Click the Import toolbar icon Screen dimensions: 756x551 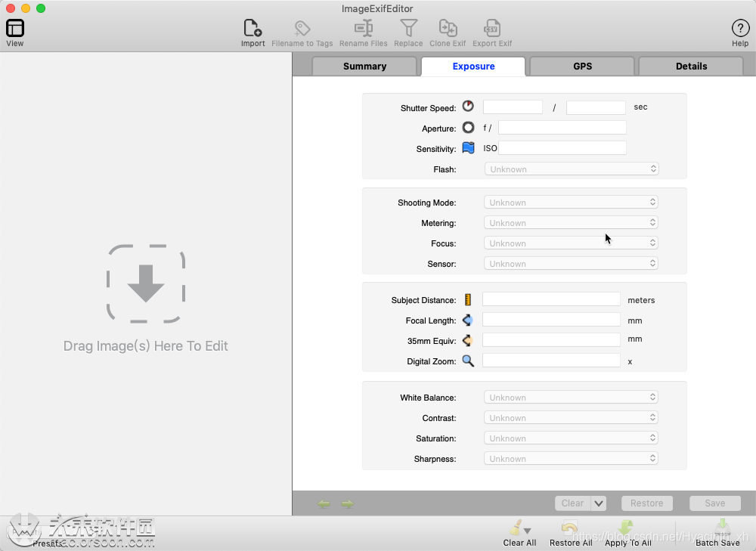pos(253,28)
